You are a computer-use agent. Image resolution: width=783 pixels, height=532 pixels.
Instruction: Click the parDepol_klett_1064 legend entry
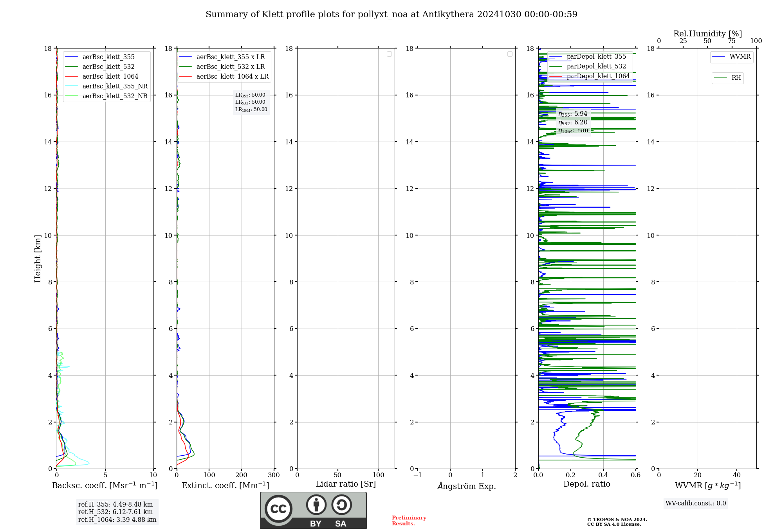coord(590,76)
